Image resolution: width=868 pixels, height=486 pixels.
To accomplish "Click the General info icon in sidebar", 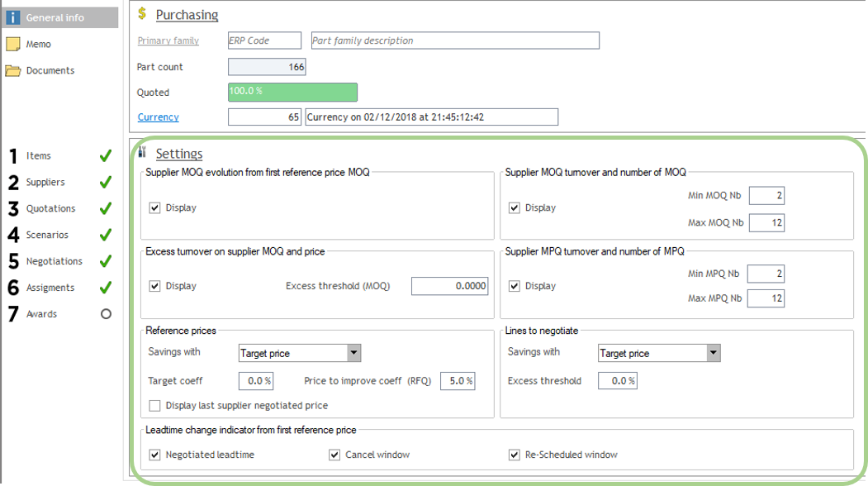I will click(13, 17).
